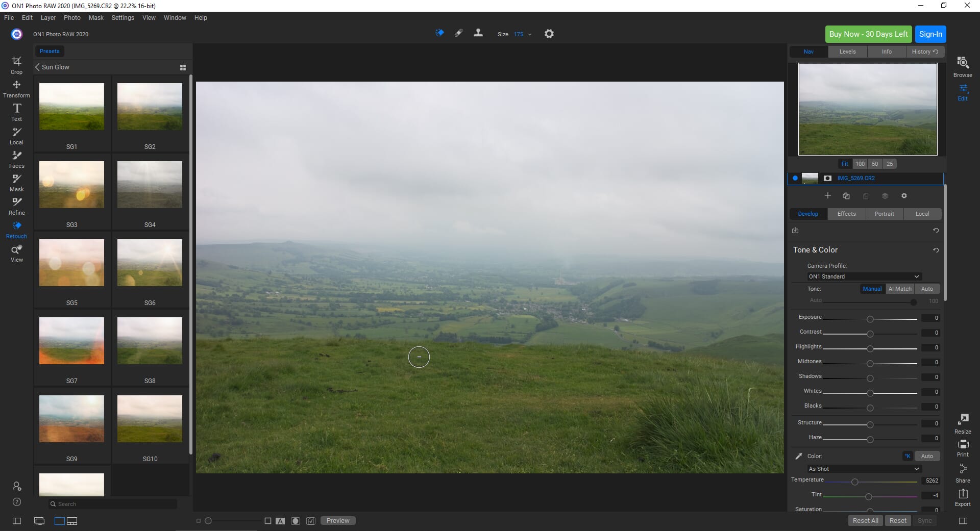This screenshot has width=980, height=531.
Task: Go back from Sun Glow preset category
Action: 37,67
